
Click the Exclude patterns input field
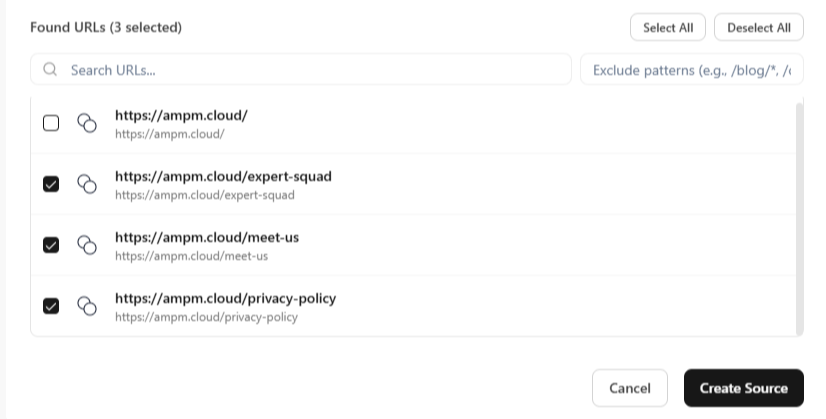692,70
